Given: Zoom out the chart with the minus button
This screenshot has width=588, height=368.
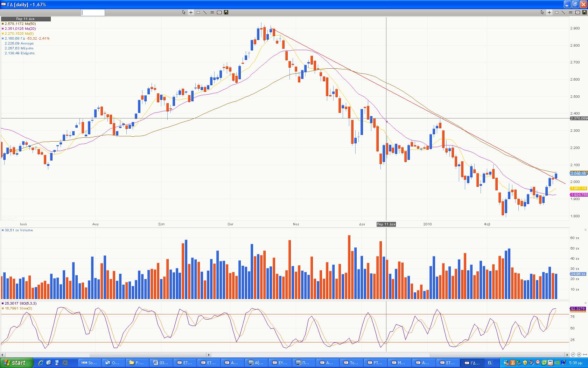Looking at the screenshot, I should pyautogui.click(x=573, y=355).
